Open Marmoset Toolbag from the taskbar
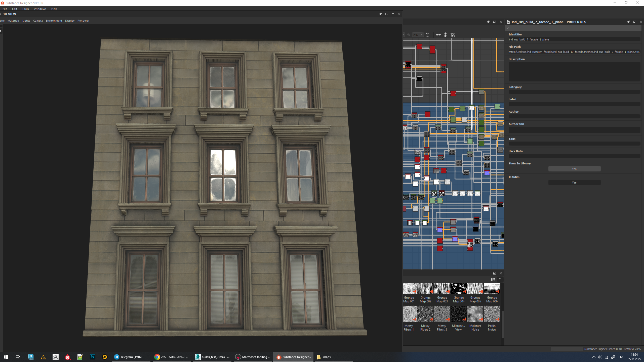Image resolution: width=644 pixels, height=362 pixels. [x=253, y=357]
